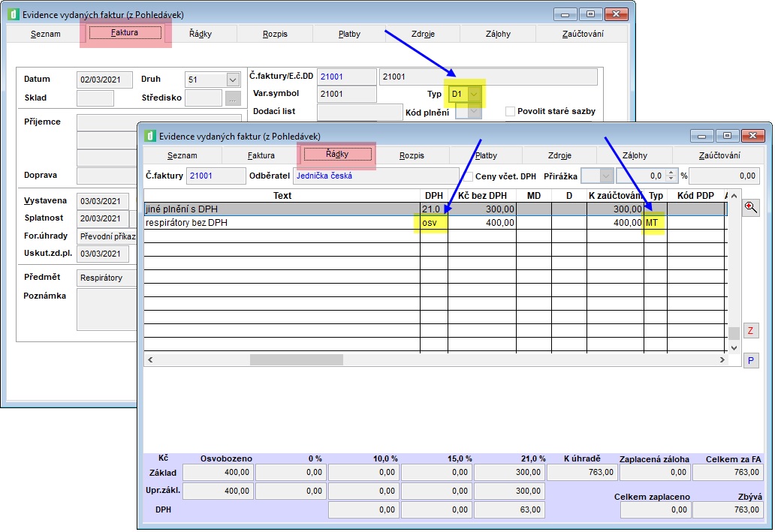775x532 pixels.
Task: Click the vertical scrollbar up arrow of the table
Action: [734, 196]
